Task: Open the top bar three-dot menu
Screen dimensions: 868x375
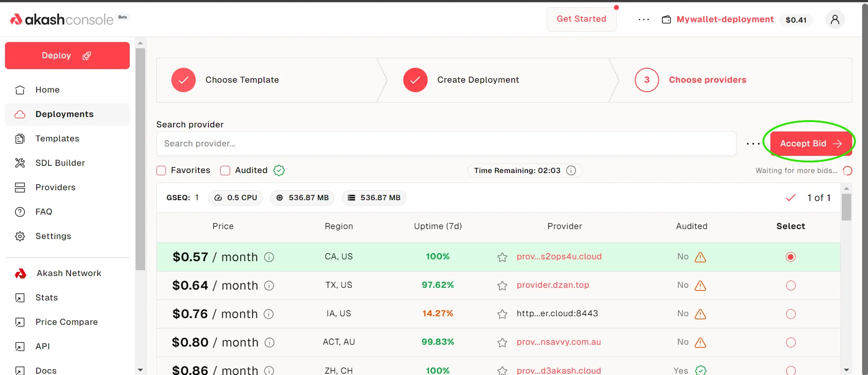Action: tap(643, 19)
